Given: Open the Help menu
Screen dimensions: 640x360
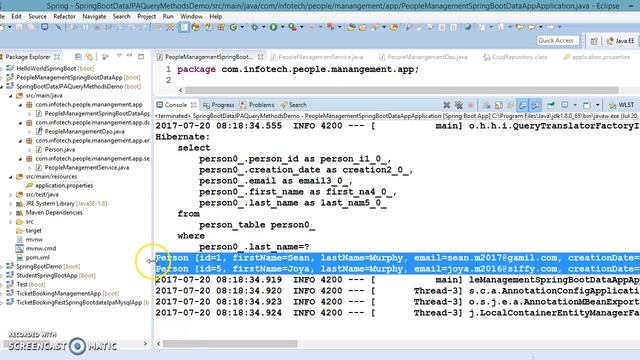Looking at the screenshot, I should point(216,16).
